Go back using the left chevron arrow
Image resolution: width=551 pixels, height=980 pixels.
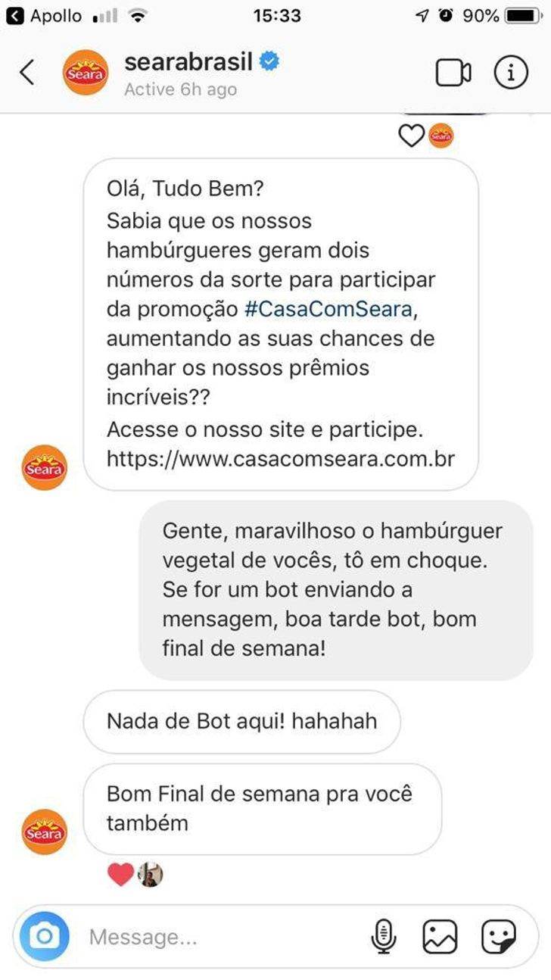27,73
